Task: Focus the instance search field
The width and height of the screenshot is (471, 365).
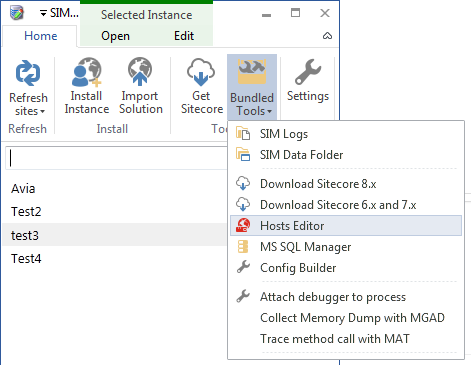Action: tap(117, 158)
